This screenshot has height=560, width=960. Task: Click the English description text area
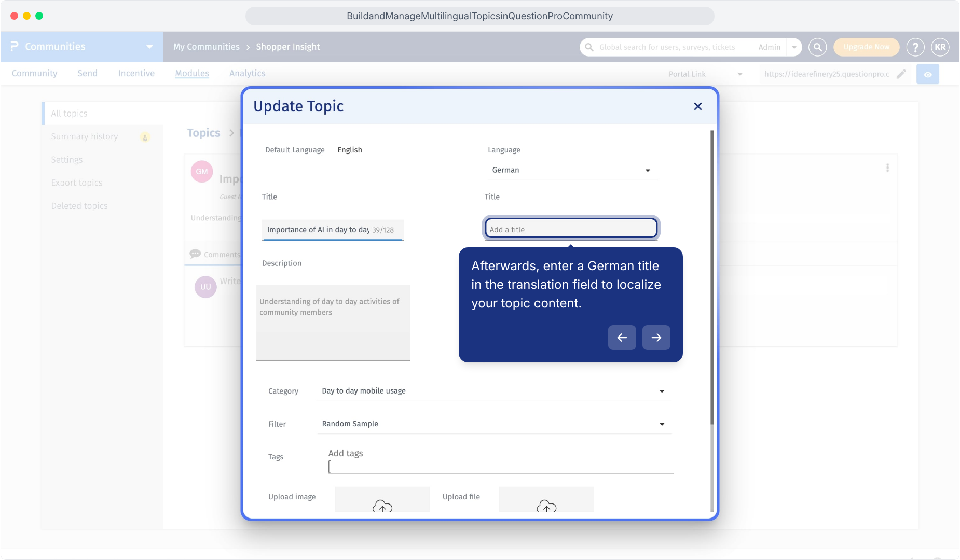[x=333, y=323]
